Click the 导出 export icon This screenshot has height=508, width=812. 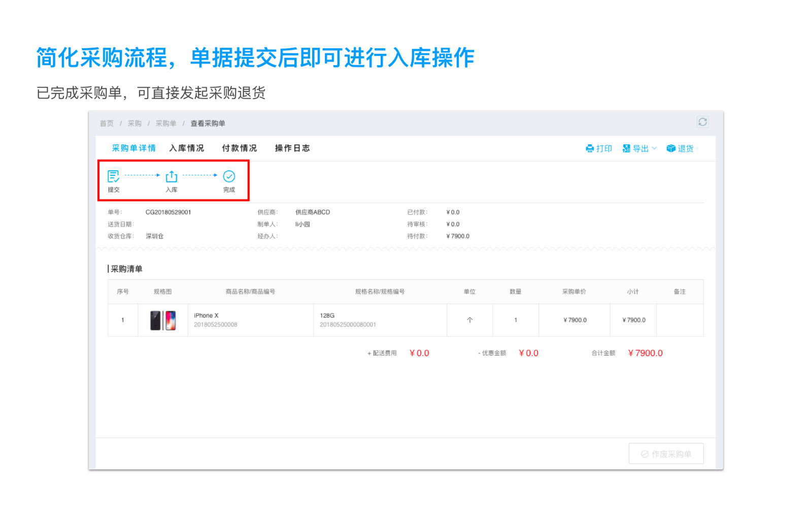pos(626,148)
